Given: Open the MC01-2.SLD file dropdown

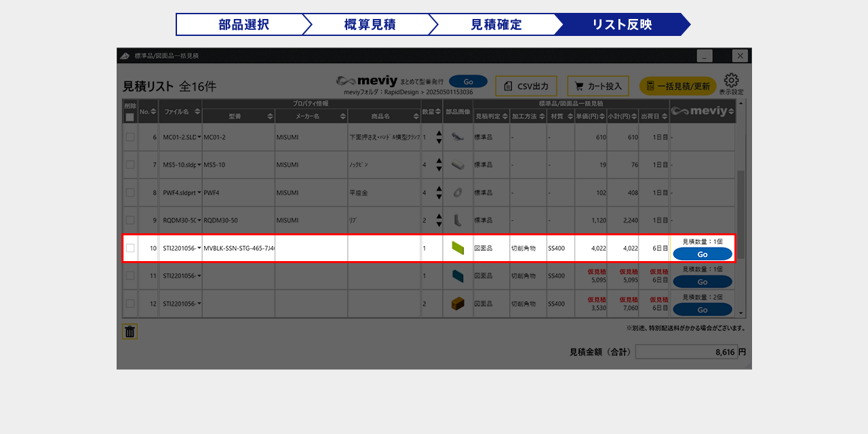Looking at the screenshot, I should pyautogui.click(x=199, y=137).
